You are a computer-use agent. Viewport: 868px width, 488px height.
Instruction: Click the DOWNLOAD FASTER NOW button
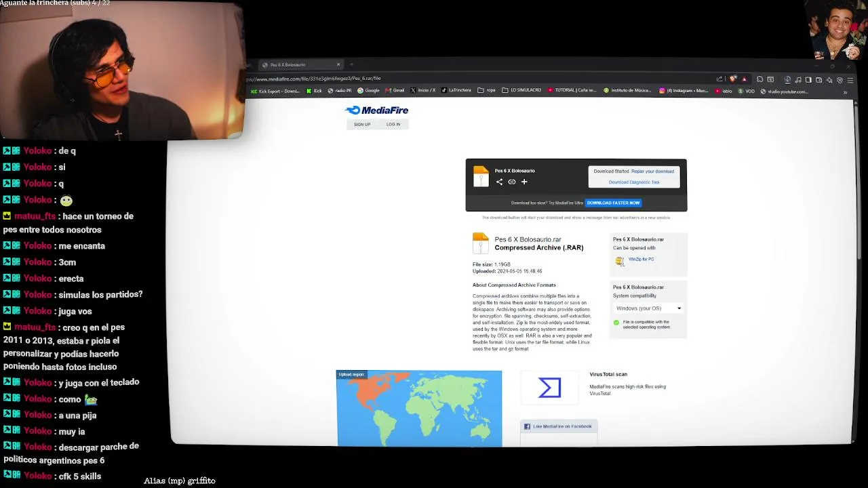coord(613,203)
